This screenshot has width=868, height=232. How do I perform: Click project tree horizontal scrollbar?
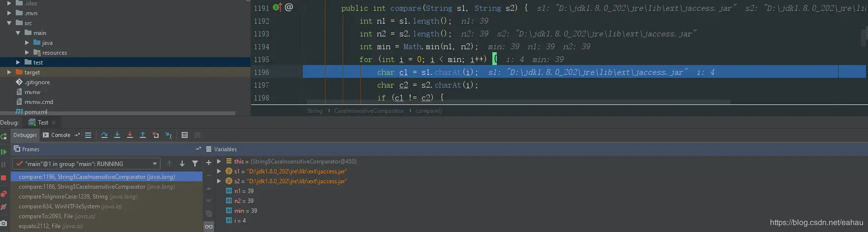coord(118,113)
